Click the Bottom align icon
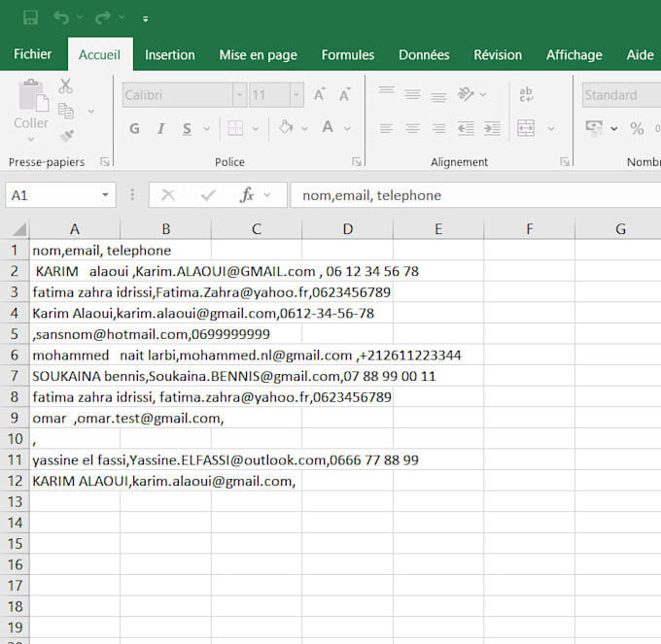This screenshot has width=661, height=644. click(x=438, y=96)
